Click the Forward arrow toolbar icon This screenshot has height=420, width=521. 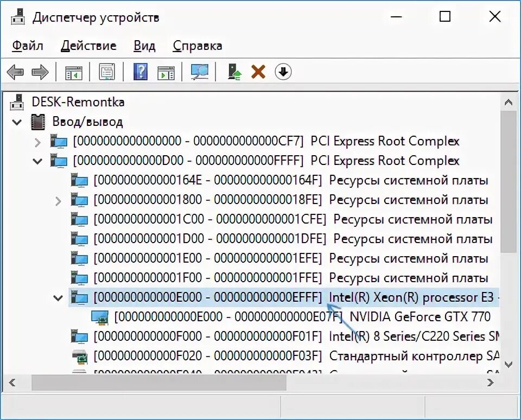point(40,72)
